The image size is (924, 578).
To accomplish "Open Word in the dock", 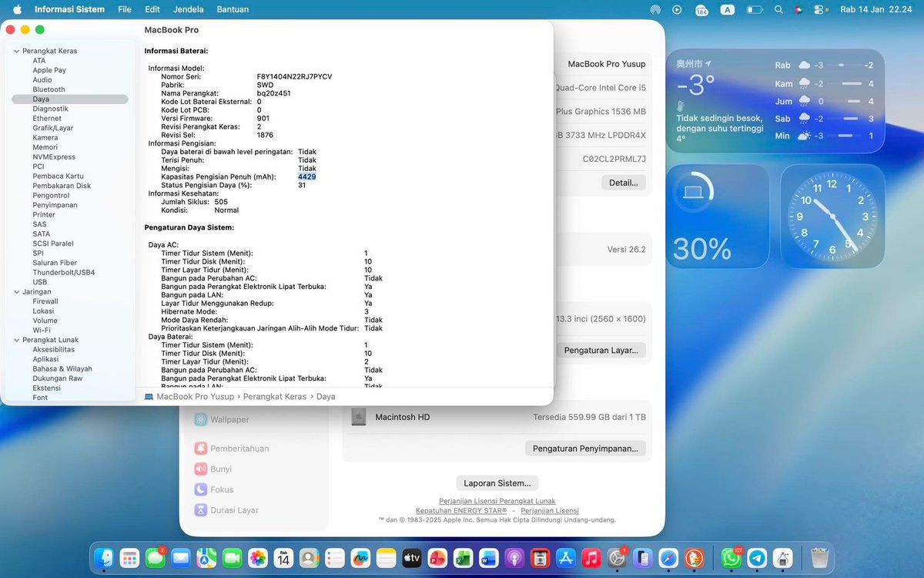I will pos(489,558).
